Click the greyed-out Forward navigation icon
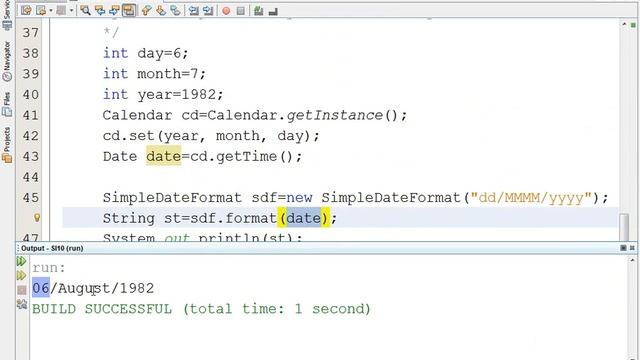Screen dimensions: 640x360 (61, 10)
